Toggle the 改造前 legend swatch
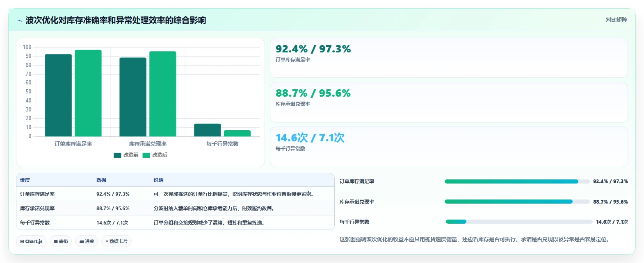 [117, 155]
